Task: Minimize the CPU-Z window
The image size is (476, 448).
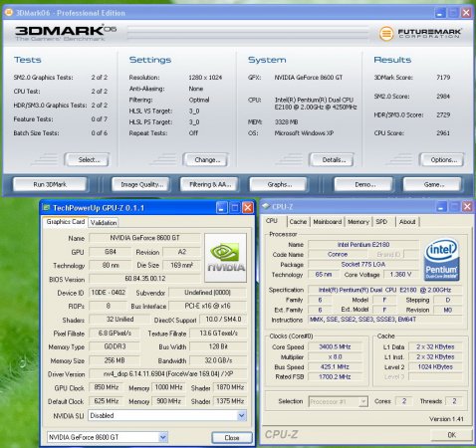Action: (441, 207)
